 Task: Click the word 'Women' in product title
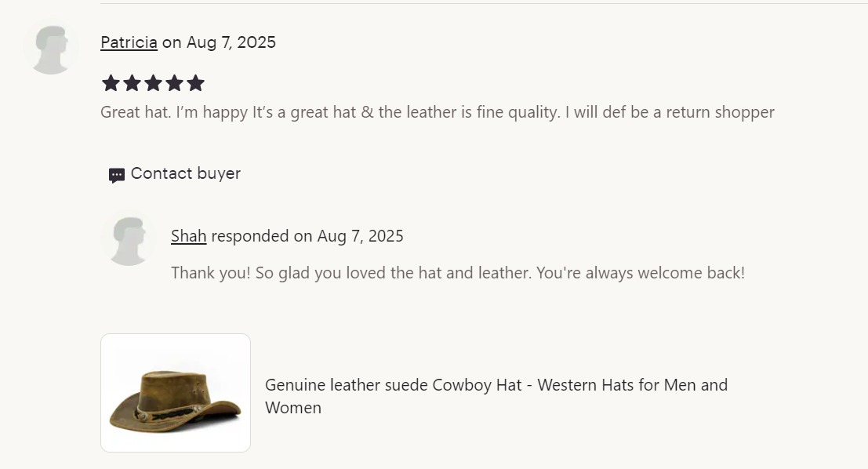[x=292, y=408]
